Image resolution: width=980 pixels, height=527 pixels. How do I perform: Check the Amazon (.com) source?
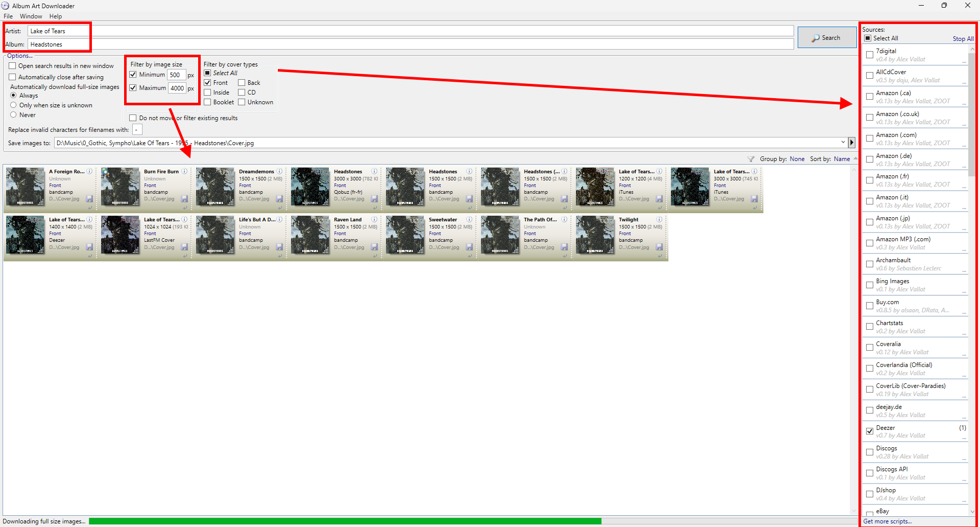870,139
